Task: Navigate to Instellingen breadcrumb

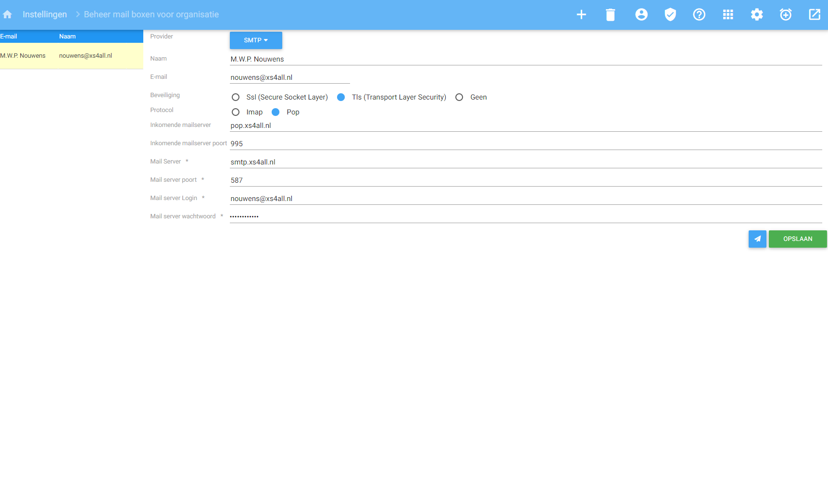Action: point(45,14)
